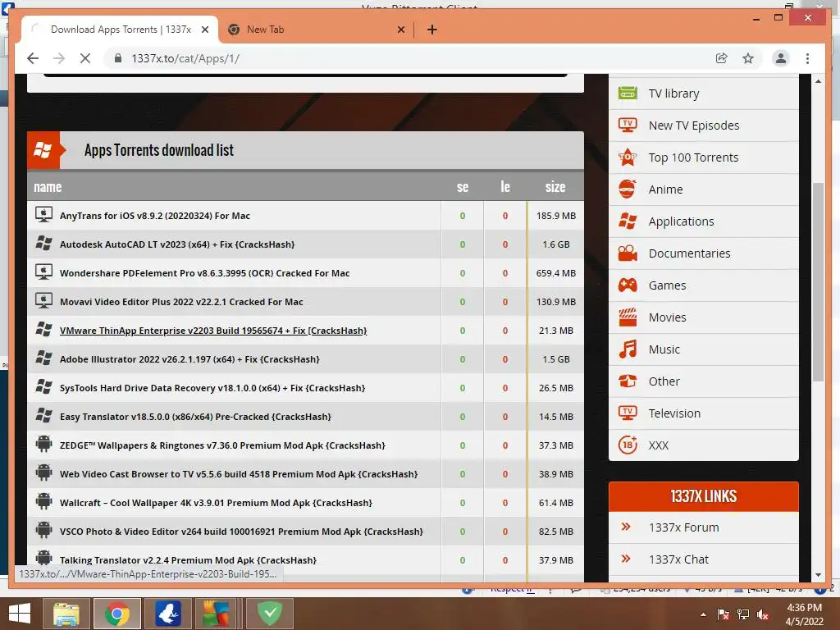Open the Windows Start button

coord(20,614)
